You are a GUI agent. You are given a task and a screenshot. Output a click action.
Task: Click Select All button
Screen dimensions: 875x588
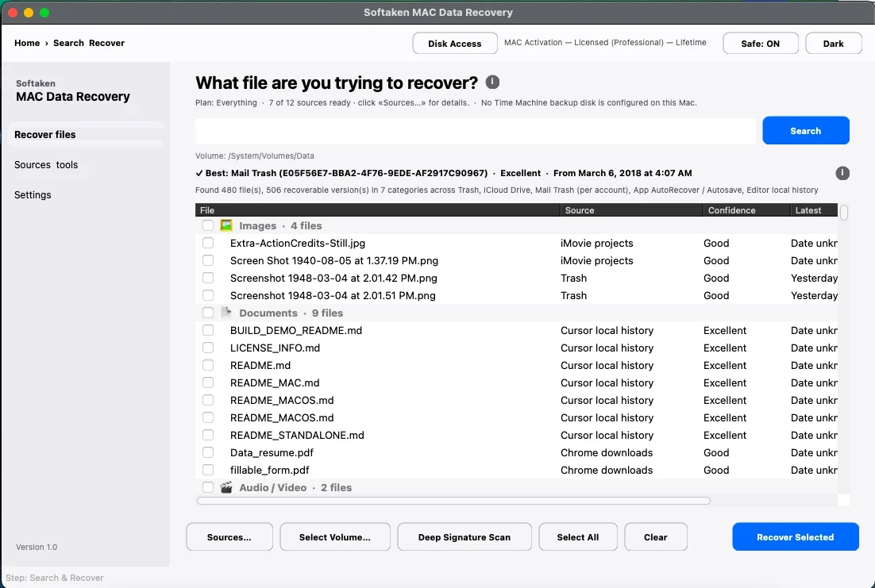[x=577, y=536]
